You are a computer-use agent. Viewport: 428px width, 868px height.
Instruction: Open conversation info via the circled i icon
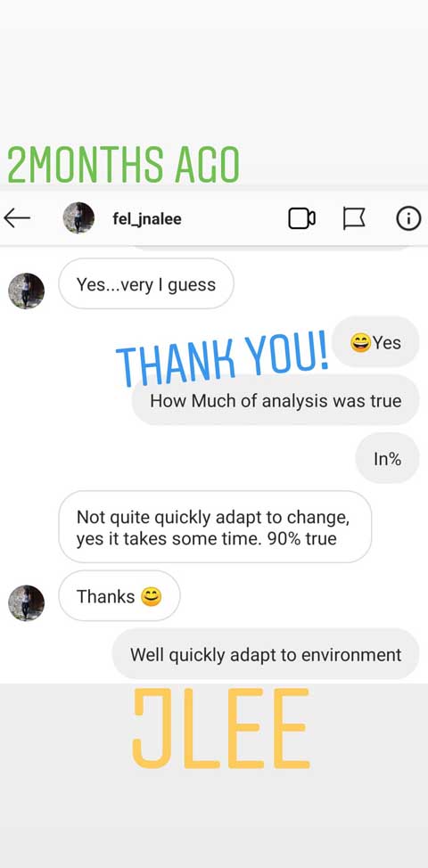pos(408,218)
